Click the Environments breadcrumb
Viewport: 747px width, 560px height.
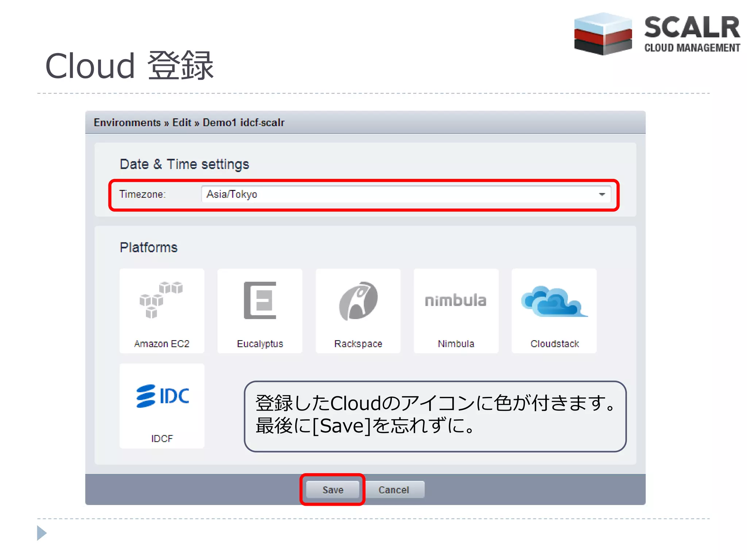pyautogui.click(x=127, y=122)
